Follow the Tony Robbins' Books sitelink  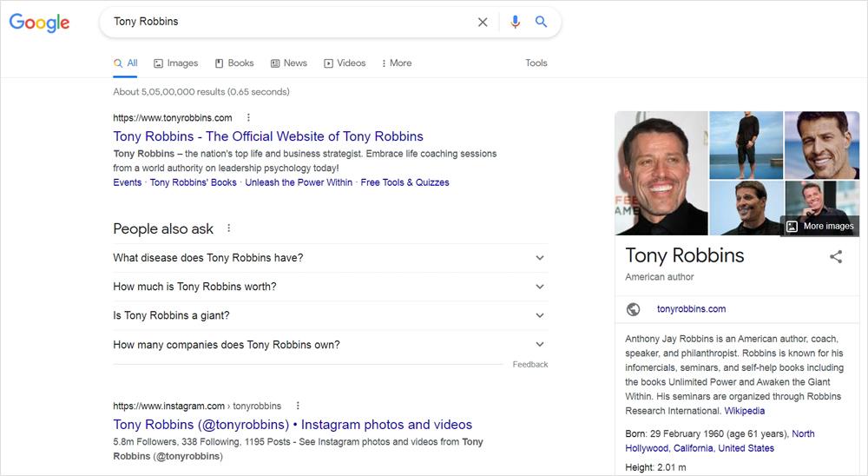click(194, 182)
